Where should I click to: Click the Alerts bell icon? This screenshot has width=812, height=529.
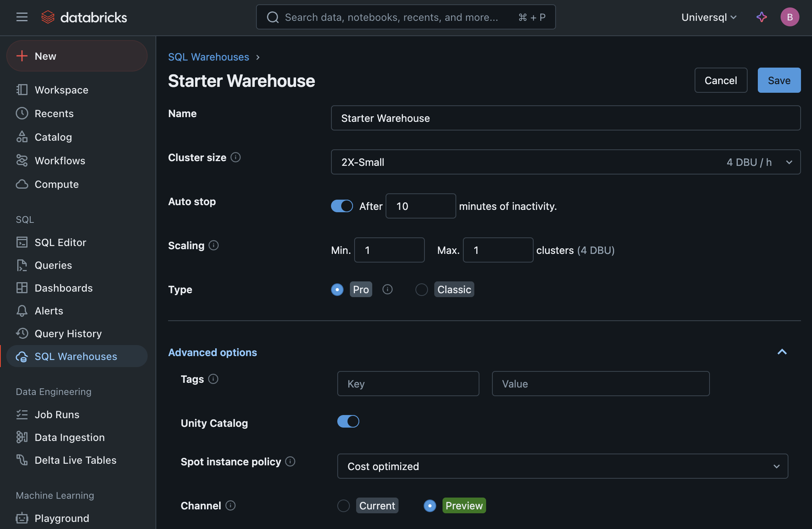point(22,310)
